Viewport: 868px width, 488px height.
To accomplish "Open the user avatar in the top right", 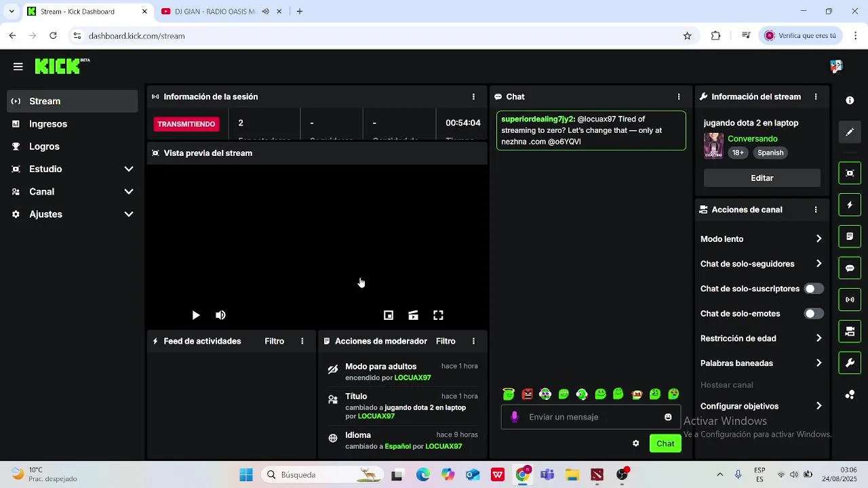I will tap(836, 66).
